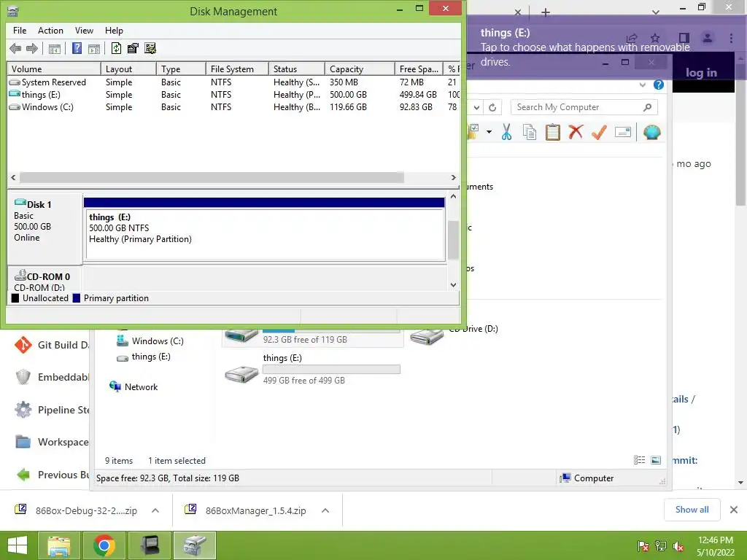This screenshot has height=560, width=747.
Task: Click the log in link in Chrome page
Action: click(x=701, y=72)
